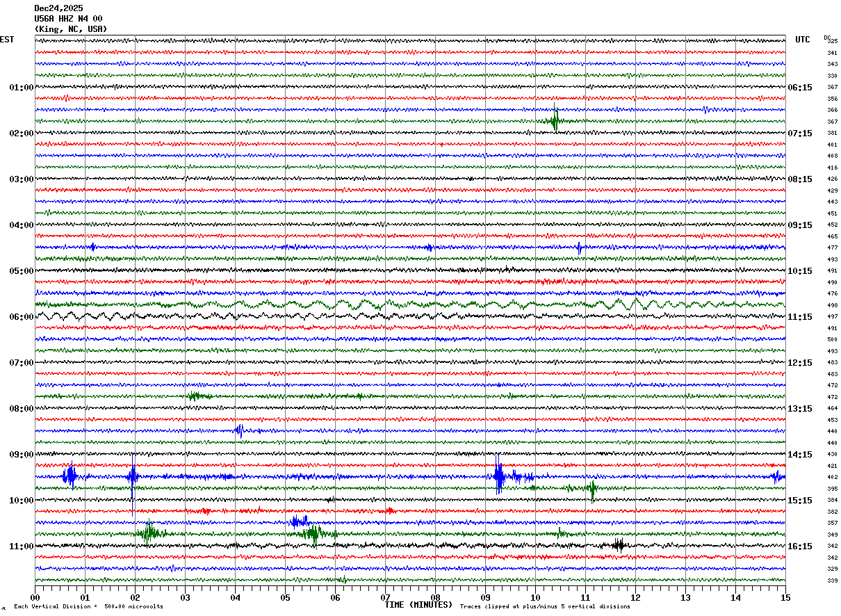841x616 pixels.
Task: Click the 15:15 UTC time label
Action: (x=800, y=501)
